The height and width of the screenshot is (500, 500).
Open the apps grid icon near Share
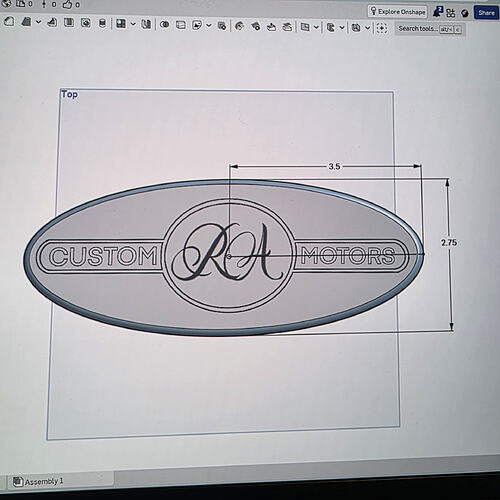click(450, 13)
